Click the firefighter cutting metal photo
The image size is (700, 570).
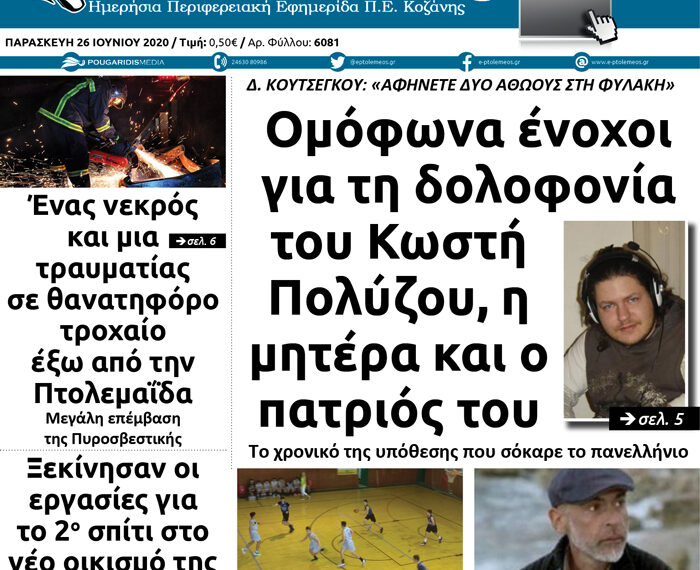click(113, 132)
